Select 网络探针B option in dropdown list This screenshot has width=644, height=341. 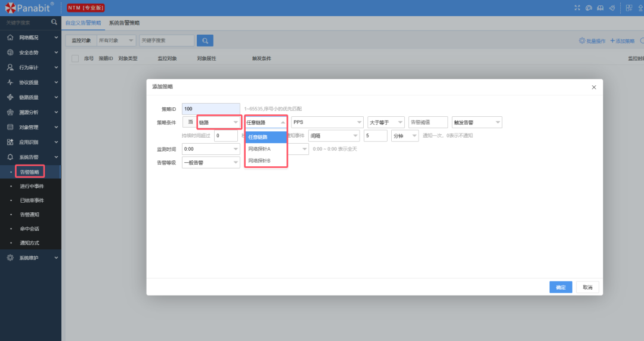266,160
